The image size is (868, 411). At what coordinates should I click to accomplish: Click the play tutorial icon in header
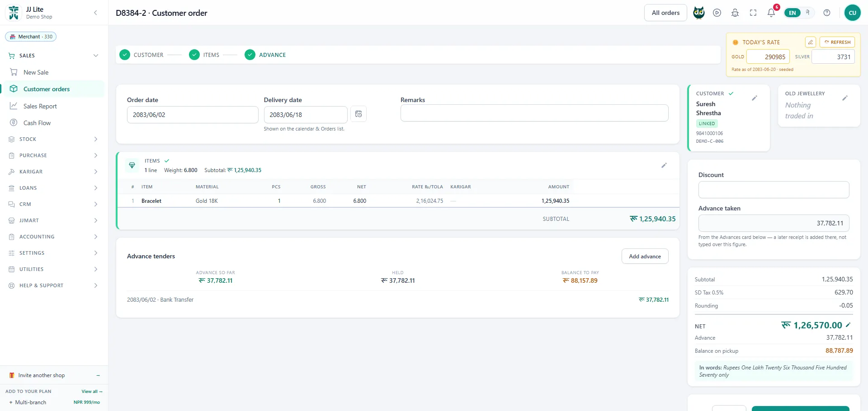[x=717, y=13]
